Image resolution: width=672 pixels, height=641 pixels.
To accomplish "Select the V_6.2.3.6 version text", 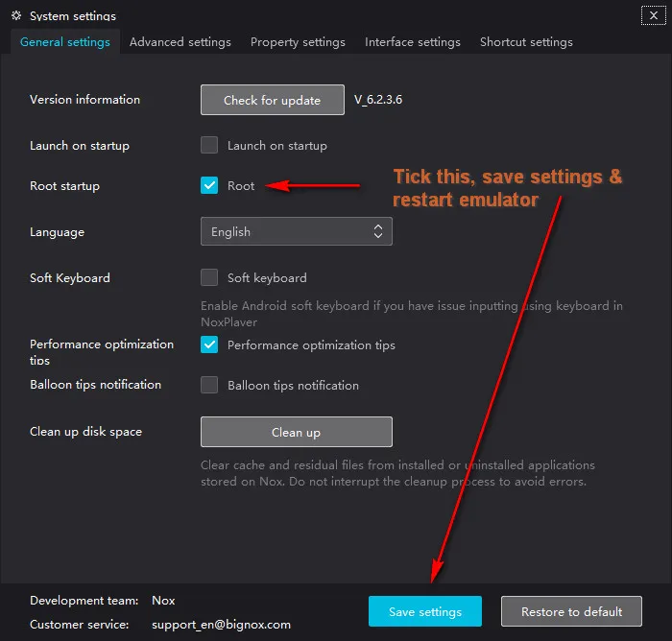I will click(x=378, y=100).
